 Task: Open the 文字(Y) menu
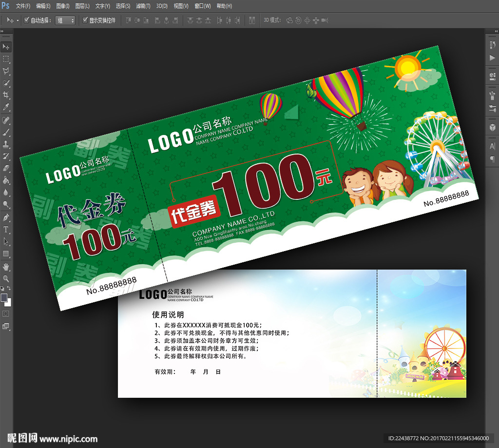(x=102, y=6)
